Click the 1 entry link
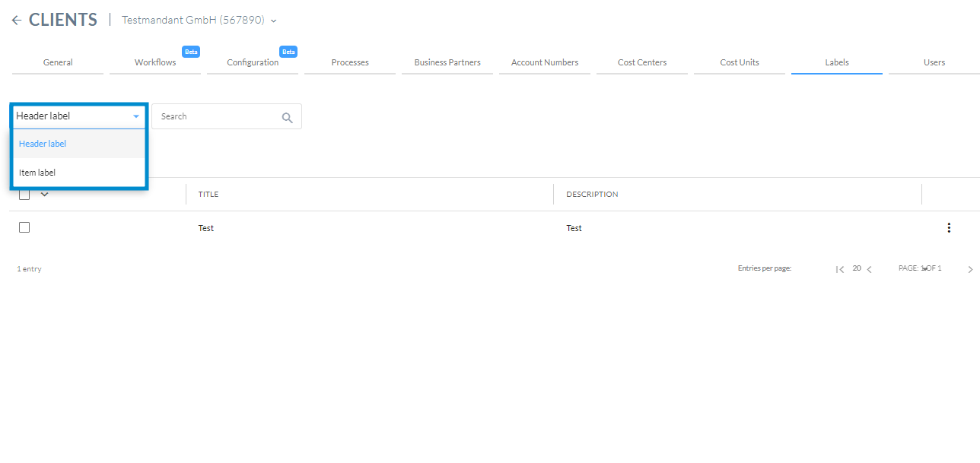Image resolution: width=980 pixels, height=463 pixels. pos(29,268)
